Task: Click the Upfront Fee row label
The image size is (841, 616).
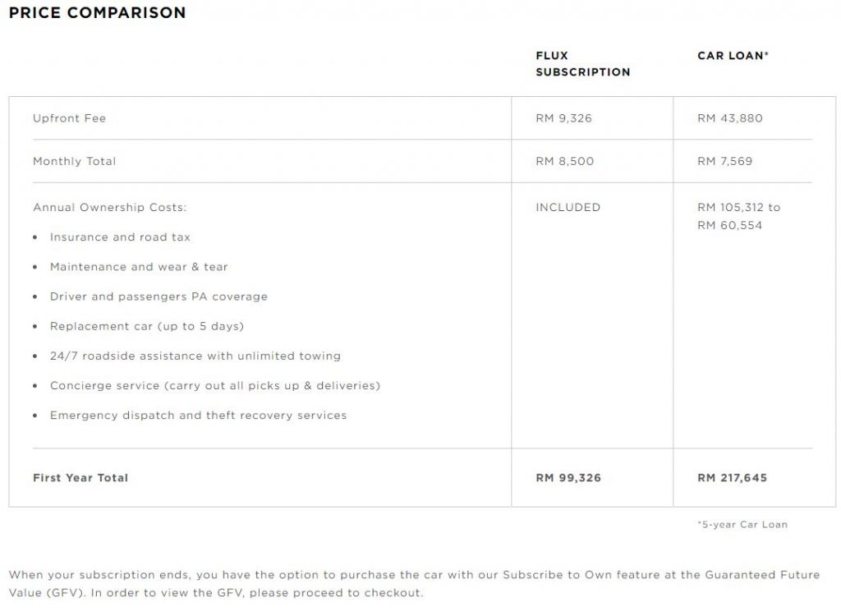Action: click(69, 118)
